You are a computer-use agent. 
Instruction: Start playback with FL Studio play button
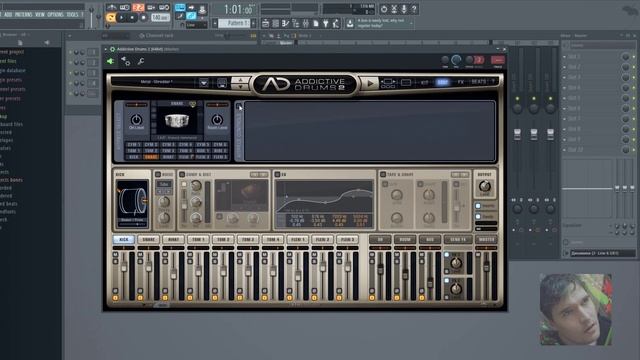click(121, 18)
